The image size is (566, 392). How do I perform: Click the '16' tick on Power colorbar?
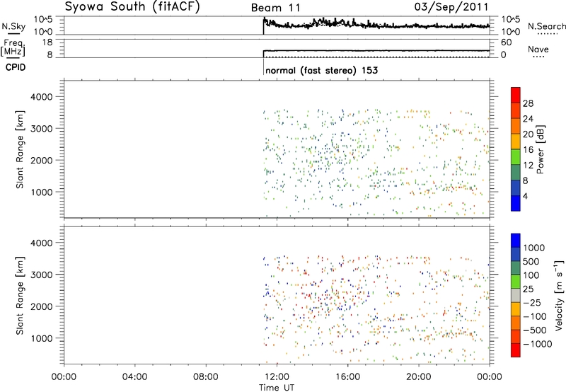pyautogui.click(x=528, y=150)
